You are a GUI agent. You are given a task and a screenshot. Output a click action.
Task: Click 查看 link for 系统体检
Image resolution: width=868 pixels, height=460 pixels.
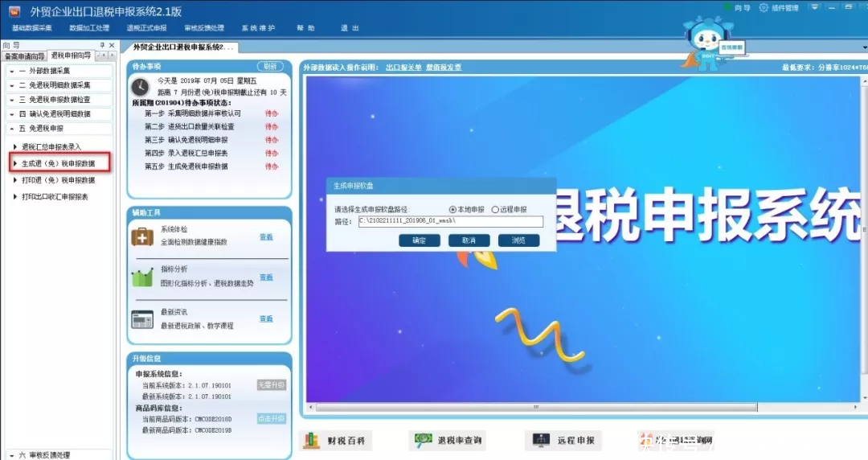point(266,237)
